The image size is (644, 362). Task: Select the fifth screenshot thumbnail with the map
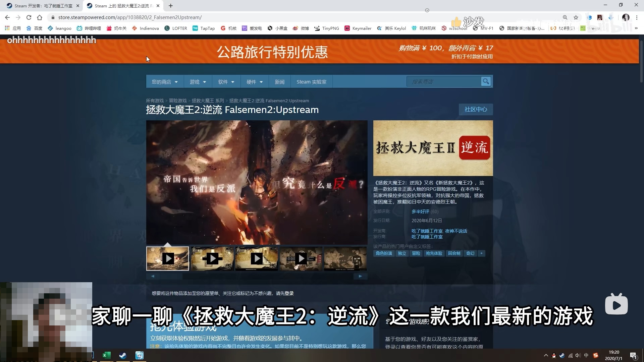pos(345,258)
